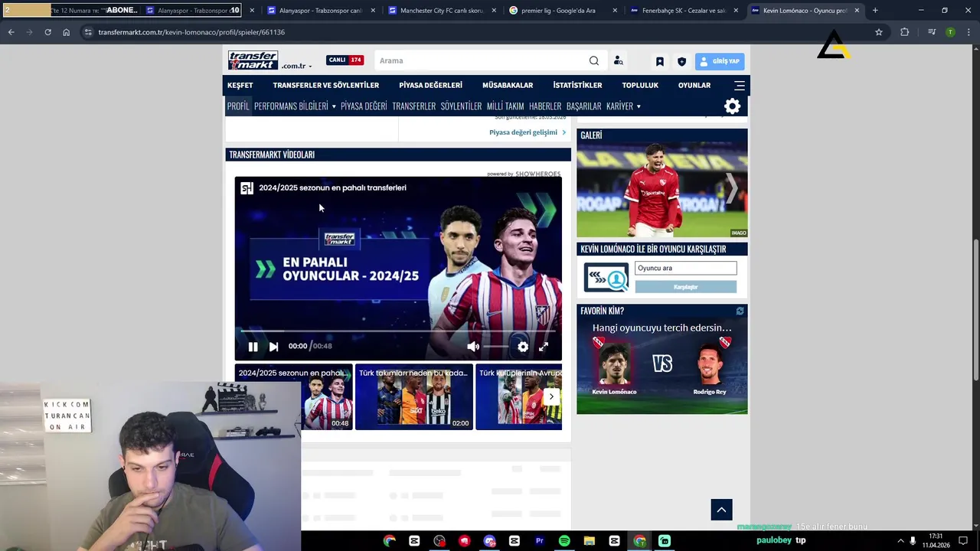Switch to Manchester City FC browser tab
Viewport: 980px width, 551px height.
pyautogui.click(x=442, y=11)
